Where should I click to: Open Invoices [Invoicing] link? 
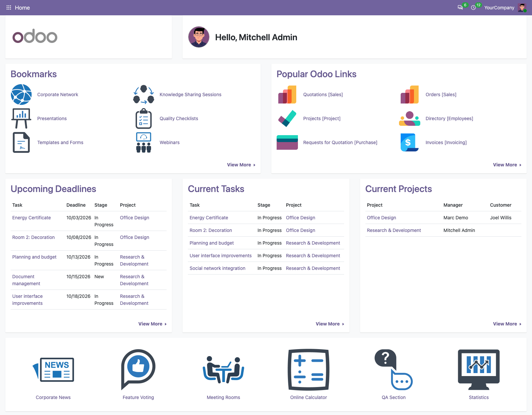[x=446, y=142]
